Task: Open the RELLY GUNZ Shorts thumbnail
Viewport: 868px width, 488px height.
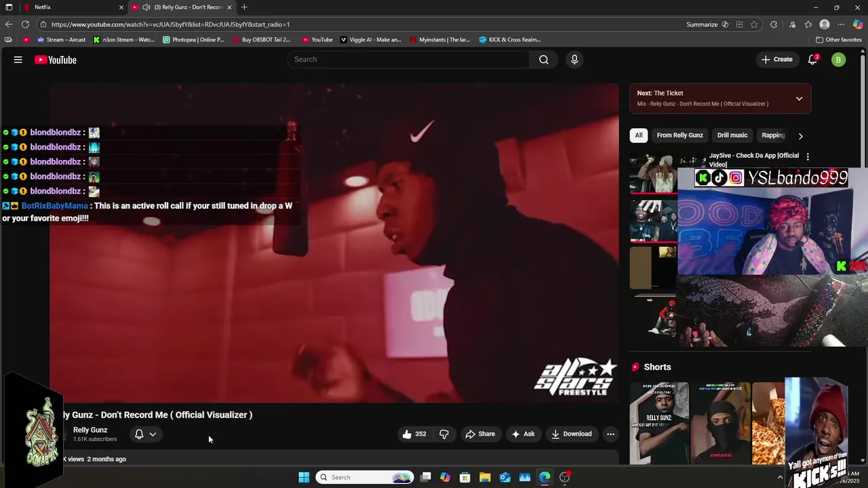Action: [659, 424]
